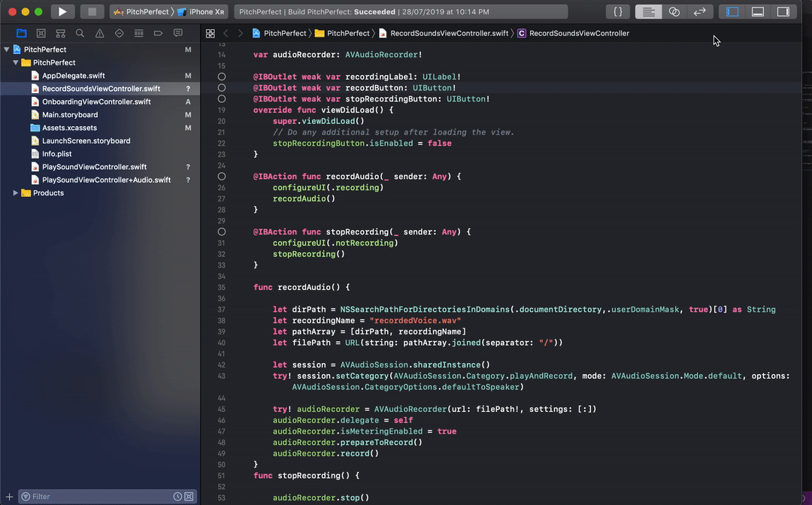Stop the running scheme
Screen dimensions: 812x505
(x=92, y=11)
